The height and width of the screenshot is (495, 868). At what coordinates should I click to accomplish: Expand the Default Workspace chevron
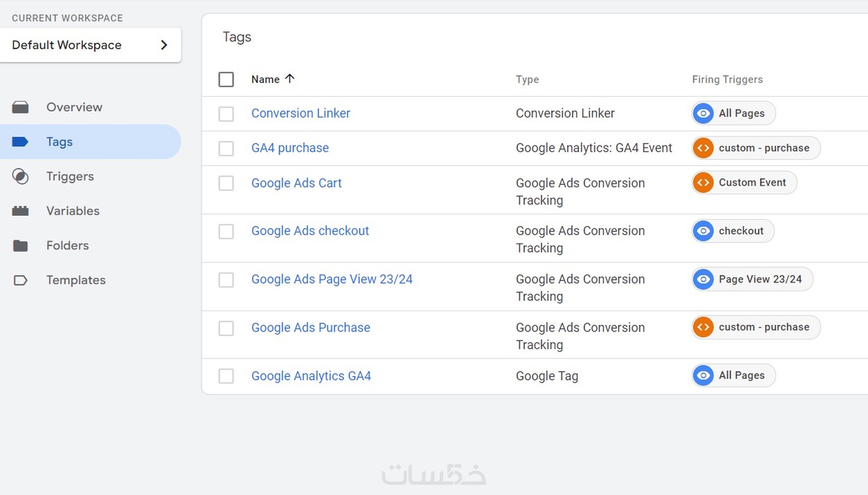[x=164, y=45]
